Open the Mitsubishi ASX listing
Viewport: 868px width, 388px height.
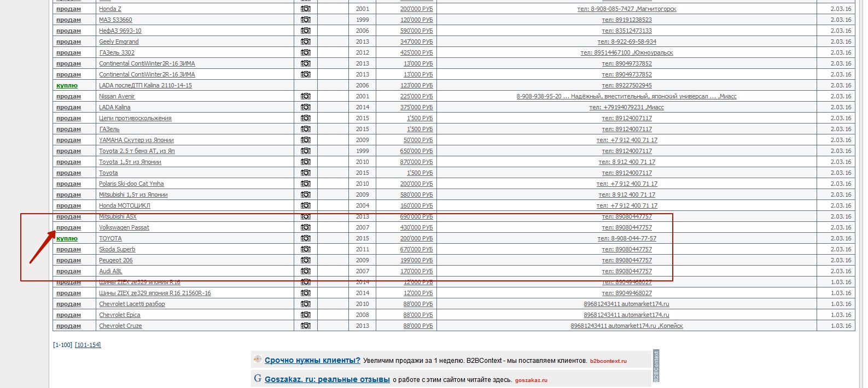point(118,216)
